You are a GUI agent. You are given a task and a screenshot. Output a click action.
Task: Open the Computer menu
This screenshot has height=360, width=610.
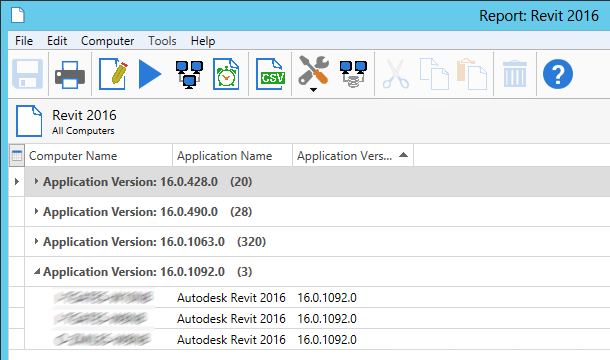pyautogui.click(x=107, y=41)
